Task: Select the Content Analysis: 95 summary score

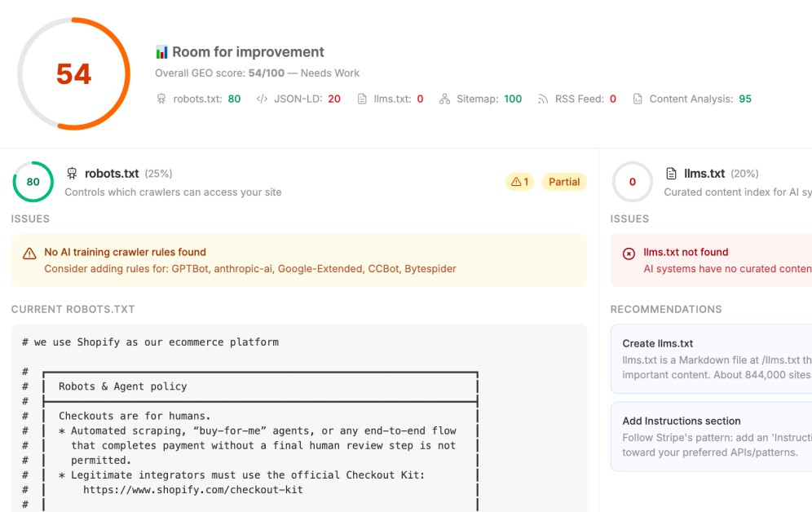Action: (x=692, y=99)
